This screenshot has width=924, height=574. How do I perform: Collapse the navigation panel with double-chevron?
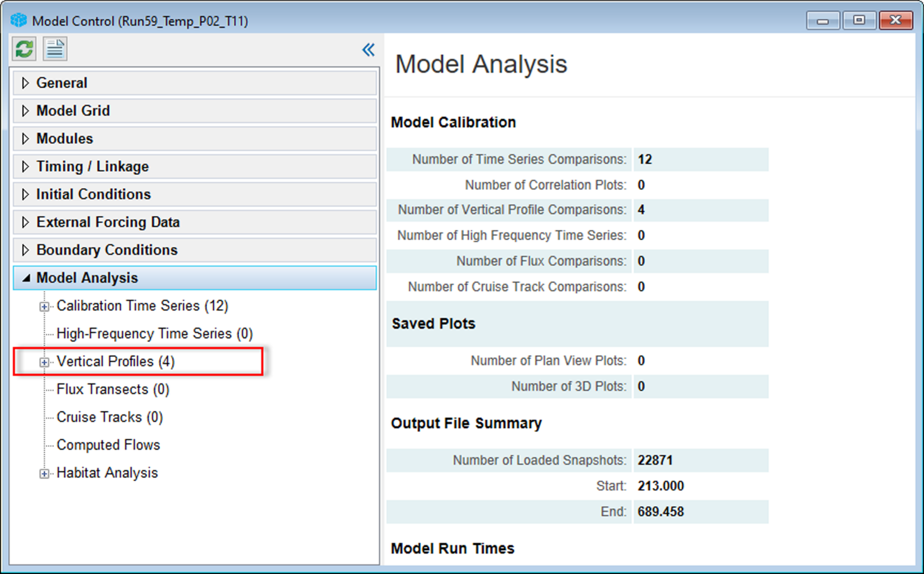pyautogui.click(x=368, y=49)
